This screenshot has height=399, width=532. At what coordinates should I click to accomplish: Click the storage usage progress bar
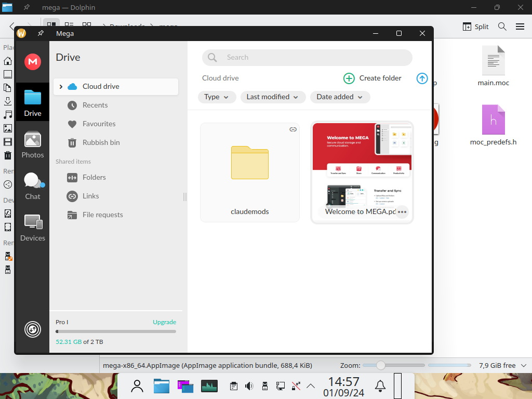coord(116,331)
